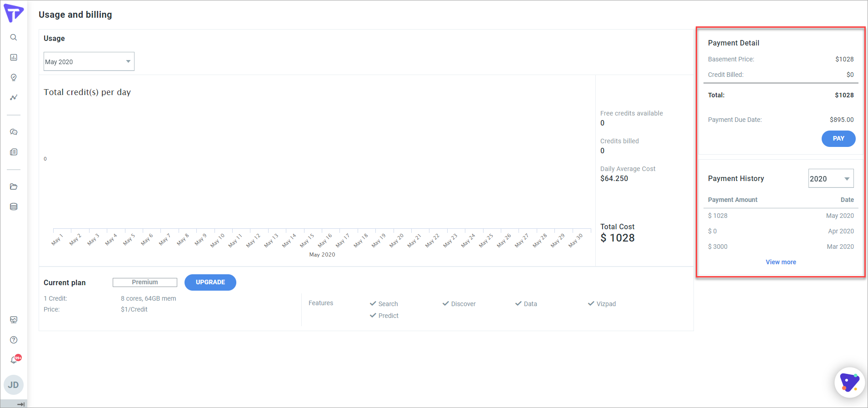The width and height of the screenshot is (868, 408).
Task: Click the $ 3000 payment history row
Action: pyautogui.click(x=781, y=247)
